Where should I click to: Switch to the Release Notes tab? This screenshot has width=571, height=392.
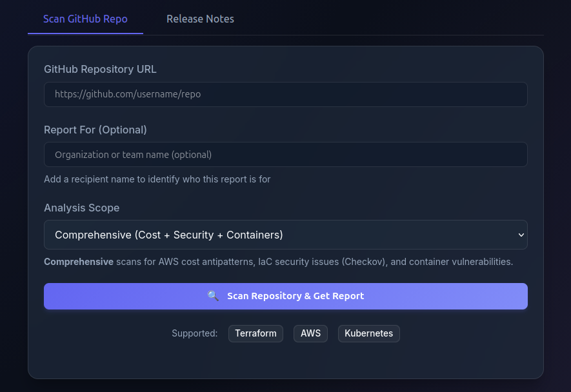coord(200,19)
